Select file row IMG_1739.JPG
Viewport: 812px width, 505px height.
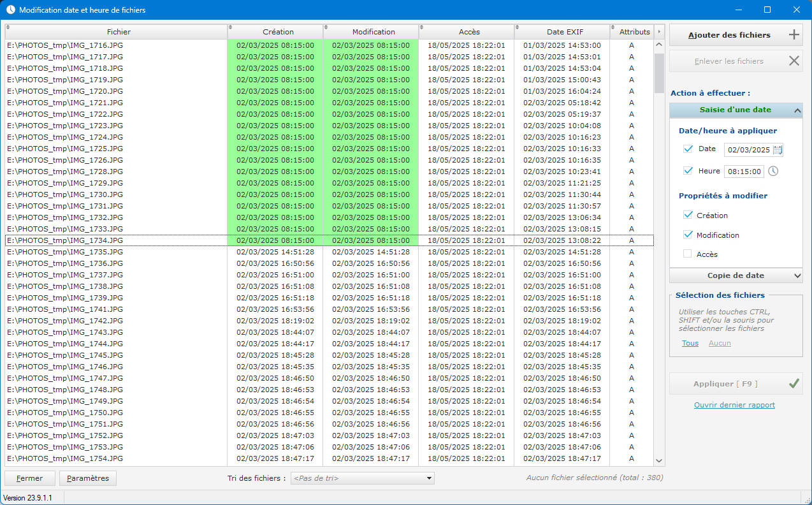(x=329, y=298)
